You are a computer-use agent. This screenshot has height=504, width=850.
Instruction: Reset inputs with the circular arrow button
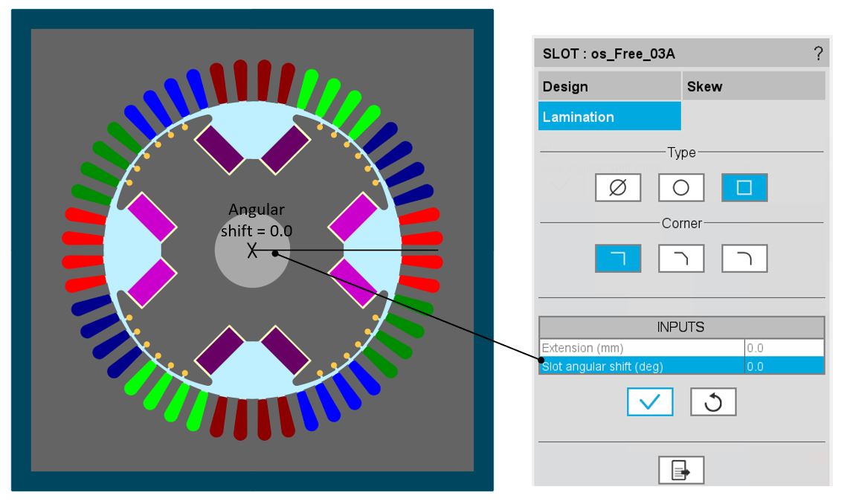click(x=713, y=401)
